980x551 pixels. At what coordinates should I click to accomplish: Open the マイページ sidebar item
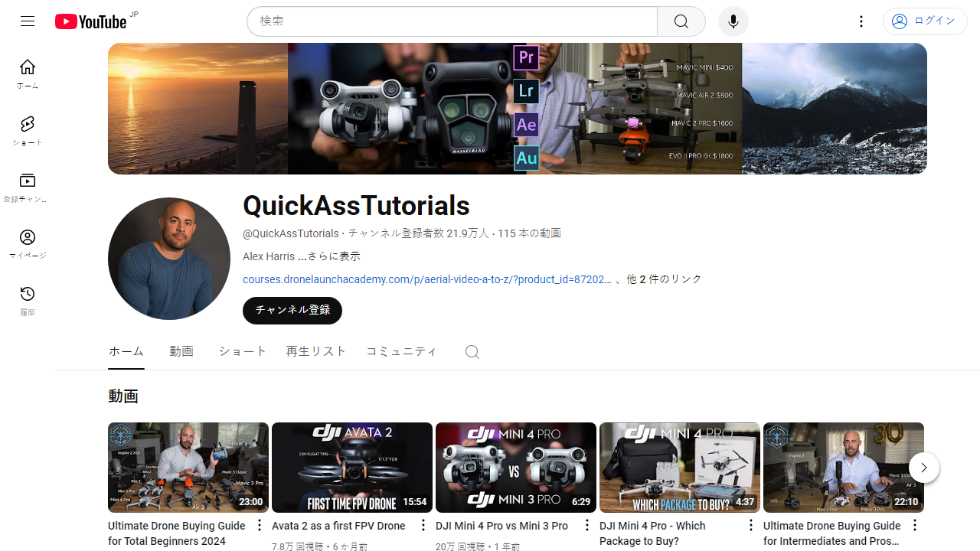click(x=28, y=244)
